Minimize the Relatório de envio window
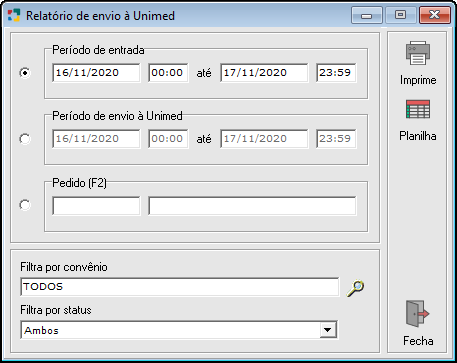Screen dimensions: 457x363 [367, 15]
